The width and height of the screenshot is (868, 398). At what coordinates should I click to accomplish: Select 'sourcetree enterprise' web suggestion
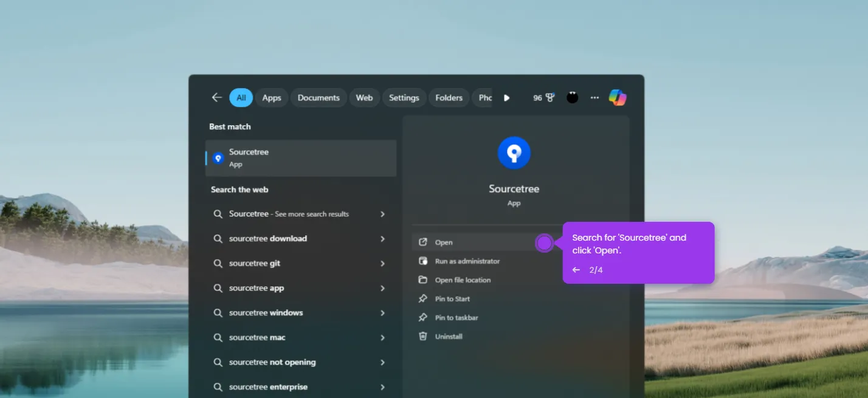tap(301, 387)
